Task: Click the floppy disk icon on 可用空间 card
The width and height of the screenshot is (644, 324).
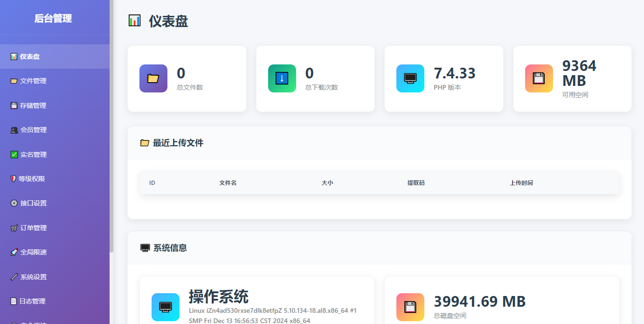Action: [539, 78]
